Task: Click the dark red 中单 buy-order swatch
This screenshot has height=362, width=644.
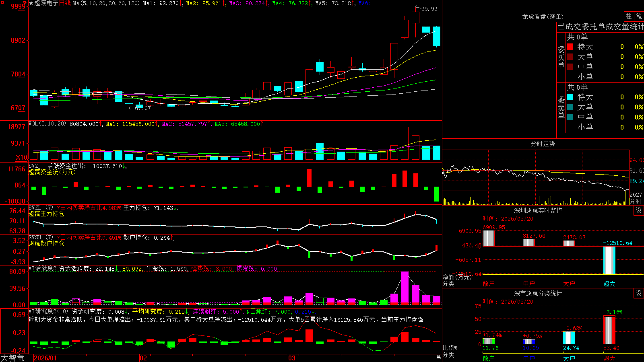Action: click(570, 67)
